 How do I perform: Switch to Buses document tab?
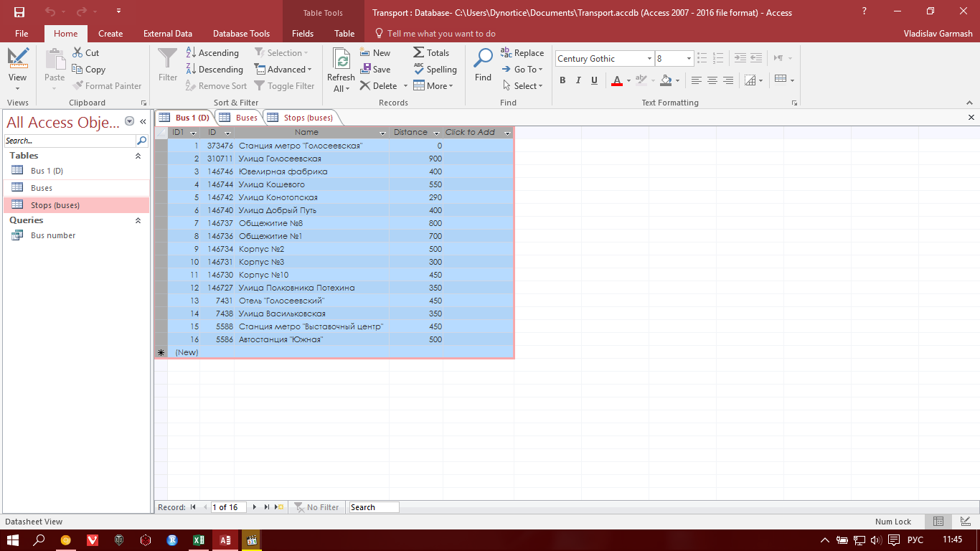click(x=239, y=118)
